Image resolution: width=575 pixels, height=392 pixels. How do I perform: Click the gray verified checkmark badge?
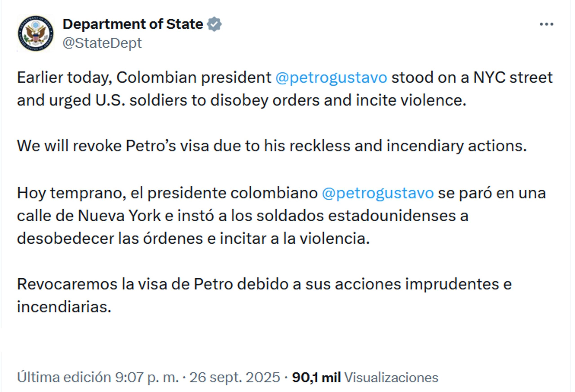pos(214,24)
